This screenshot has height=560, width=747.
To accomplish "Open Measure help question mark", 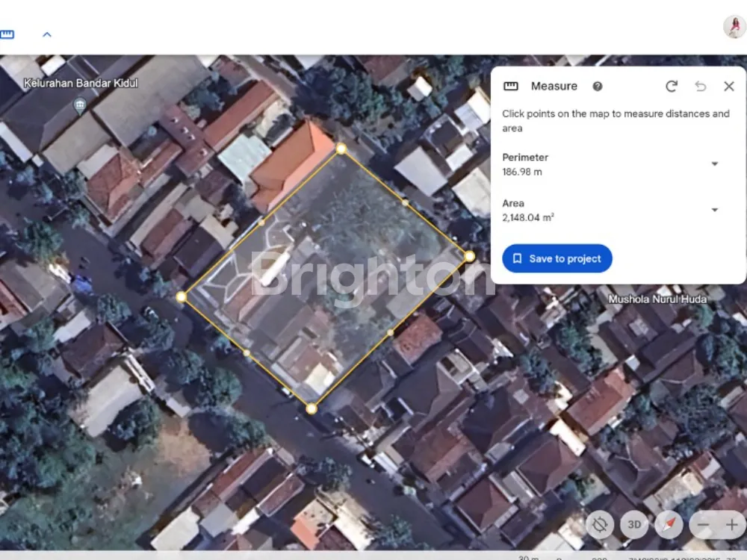I will [598, 87].
